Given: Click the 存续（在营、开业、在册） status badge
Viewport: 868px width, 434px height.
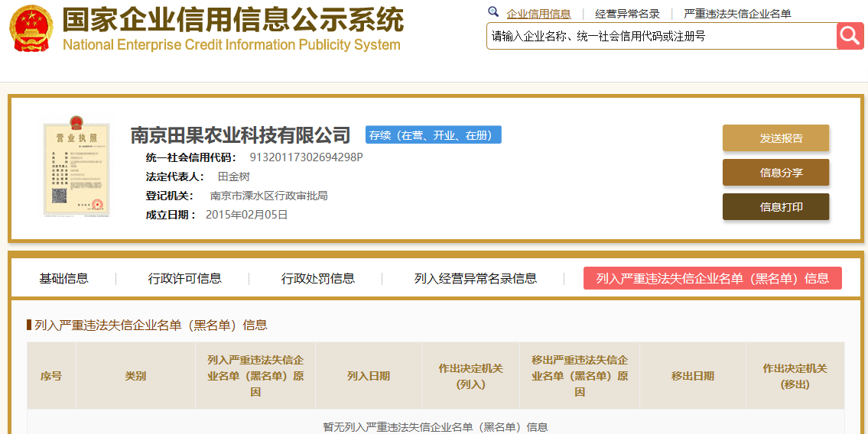Looking at the screenshot, I should coord(434,135).
